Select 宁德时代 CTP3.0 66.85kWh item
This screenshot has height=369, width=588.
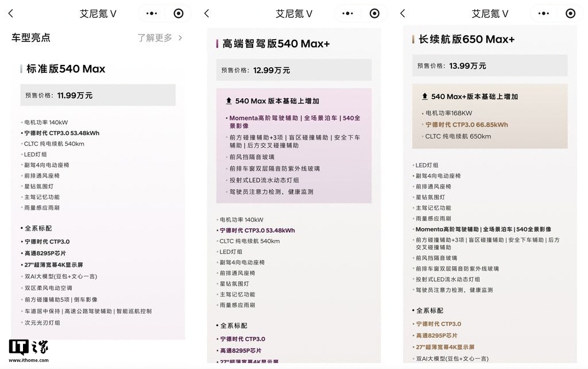click(x=466, y=125)
